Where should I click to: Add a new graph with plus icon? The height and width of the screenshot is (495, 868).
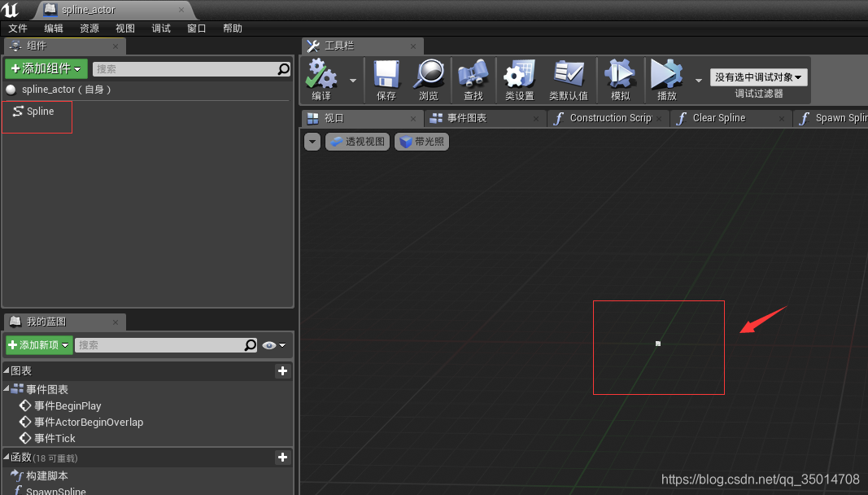282,370
